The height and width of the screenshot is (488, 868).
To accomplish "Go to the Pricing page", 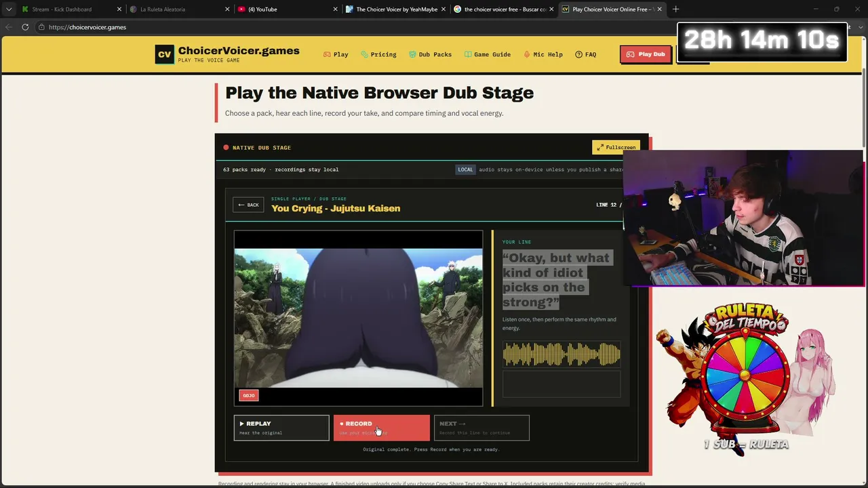I will tap(378, 54).
